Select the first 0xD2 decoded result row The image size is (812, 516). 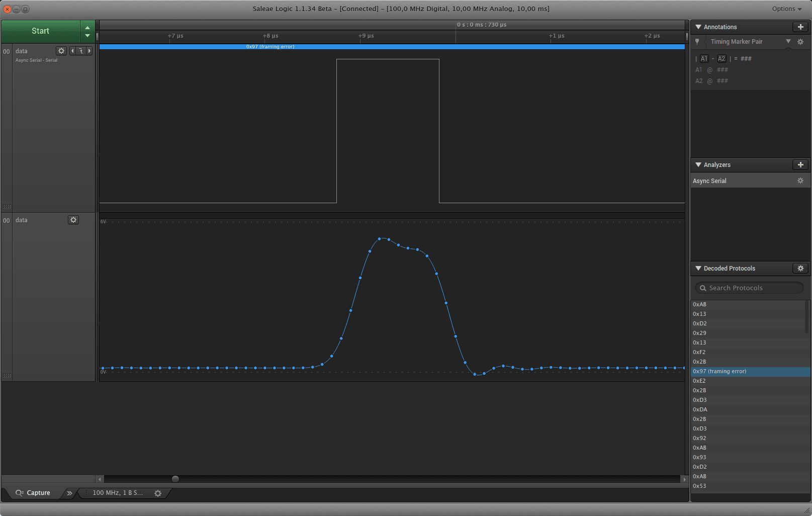[x=748, y=323]
